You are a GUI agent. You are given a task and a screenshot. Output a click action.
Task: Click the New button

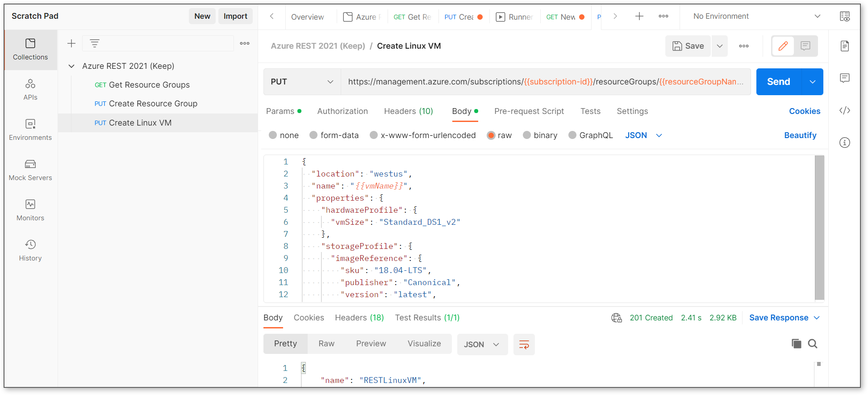(202, 16)
